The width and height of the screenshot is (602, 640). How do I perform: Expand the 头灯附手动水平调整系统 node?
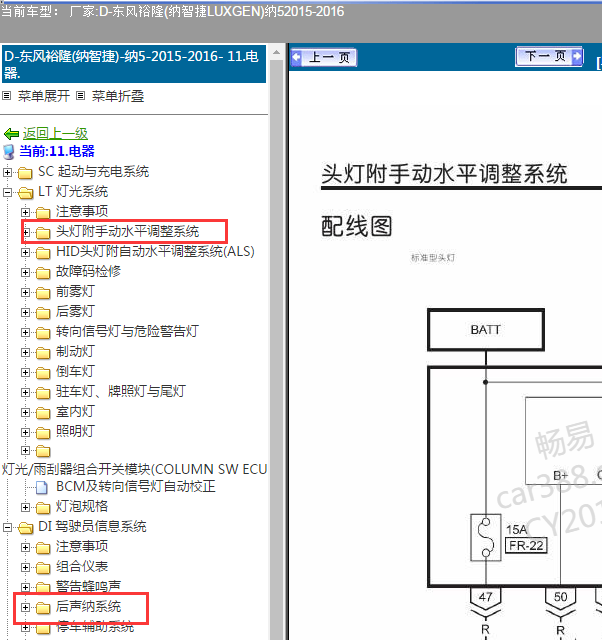point(26,233)
